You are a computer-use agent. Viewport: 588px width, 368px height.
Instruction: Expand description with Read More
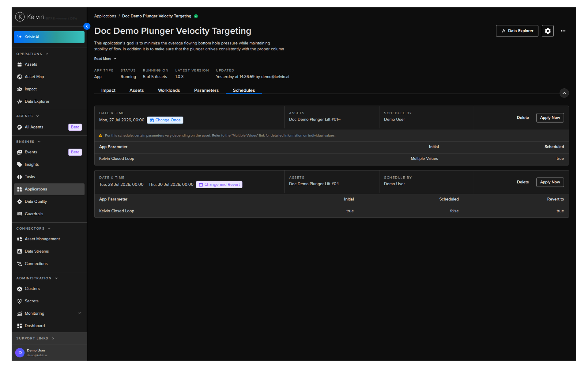point(105,59)
